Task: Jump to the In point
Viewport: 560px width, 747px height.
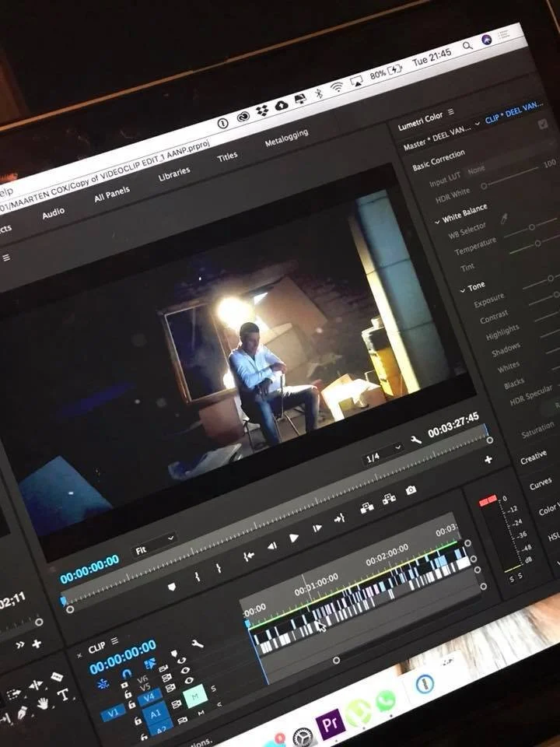Action: pos(248,556)
